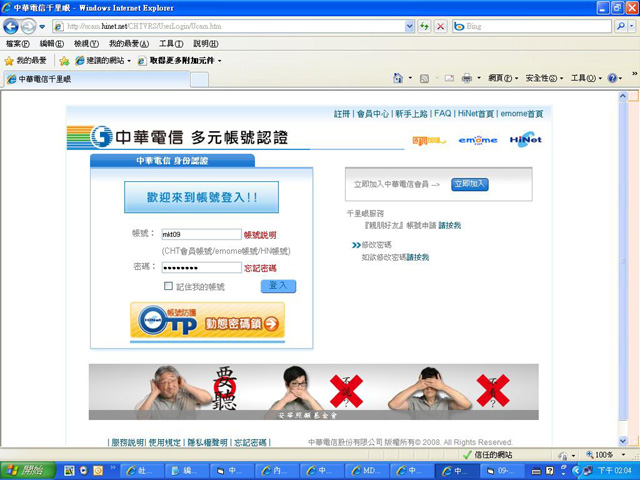Viewport: 640px width, 480px height.
Task: Click the RSS feeds icon
Action: point(424,78)
